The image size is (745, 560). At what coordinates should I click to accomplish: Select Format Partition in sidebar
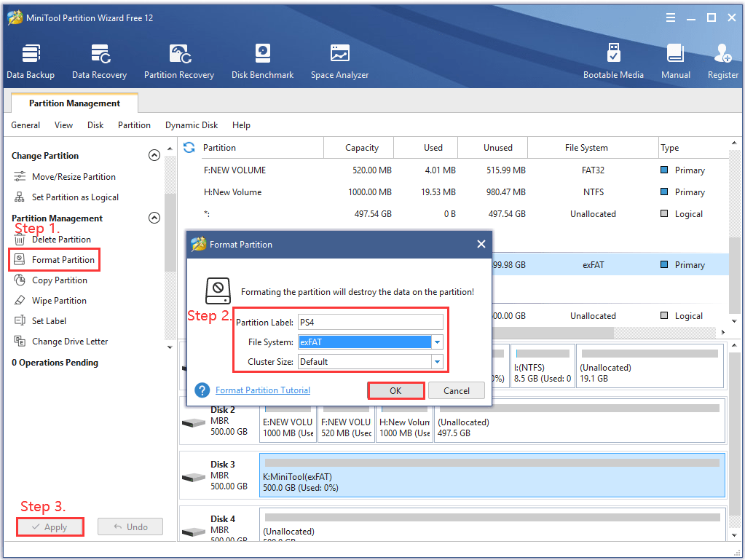coord(55,260)
